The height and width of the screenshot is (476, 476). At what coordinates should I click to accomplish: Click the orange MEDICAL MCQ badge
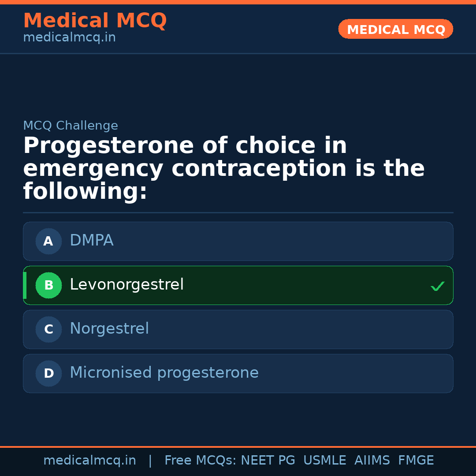[x=395, y=30]
